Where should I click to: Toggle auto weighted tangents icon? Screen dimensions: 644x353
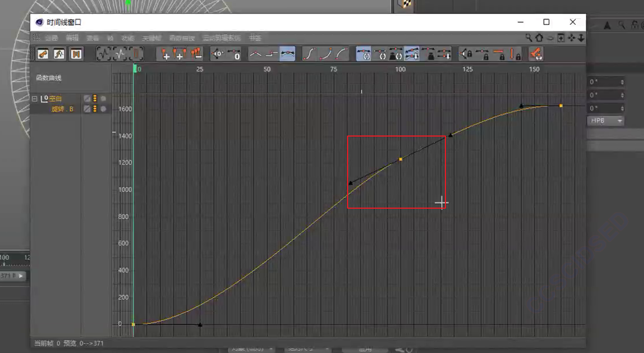395,54
